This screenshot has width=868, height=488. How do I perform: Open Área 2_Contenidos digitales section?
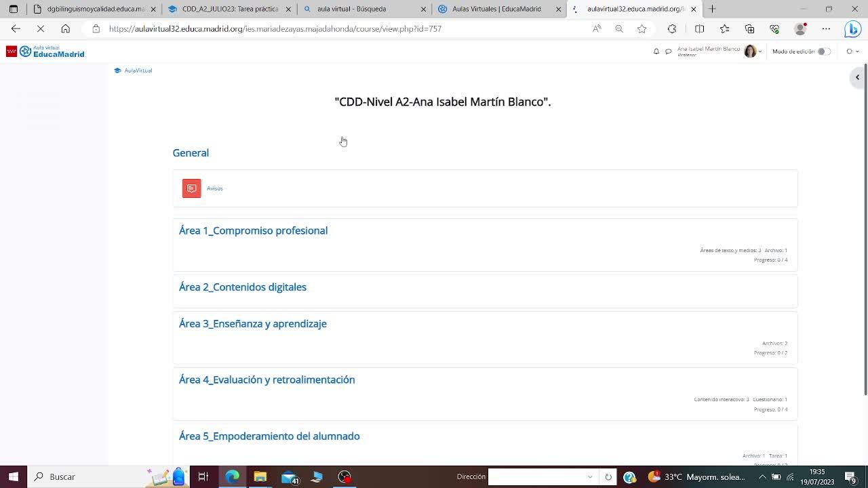243,287
